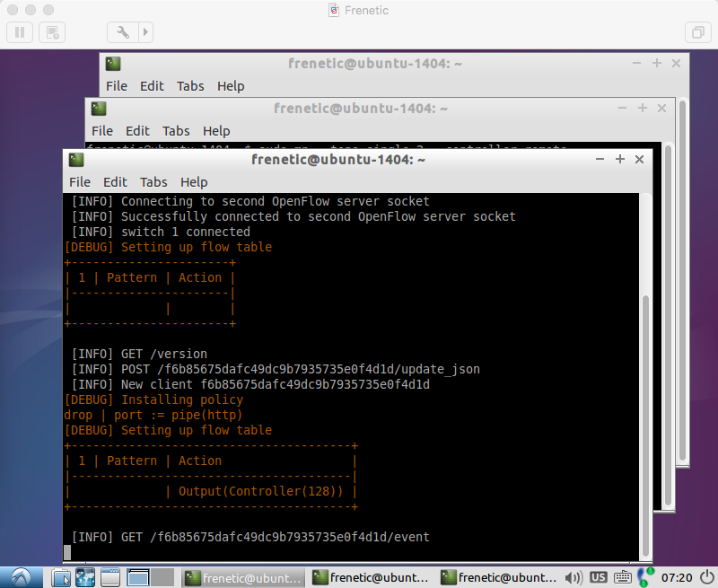
Task: Toggle the VM window view mode icon
Action: [x=698, y=32]
